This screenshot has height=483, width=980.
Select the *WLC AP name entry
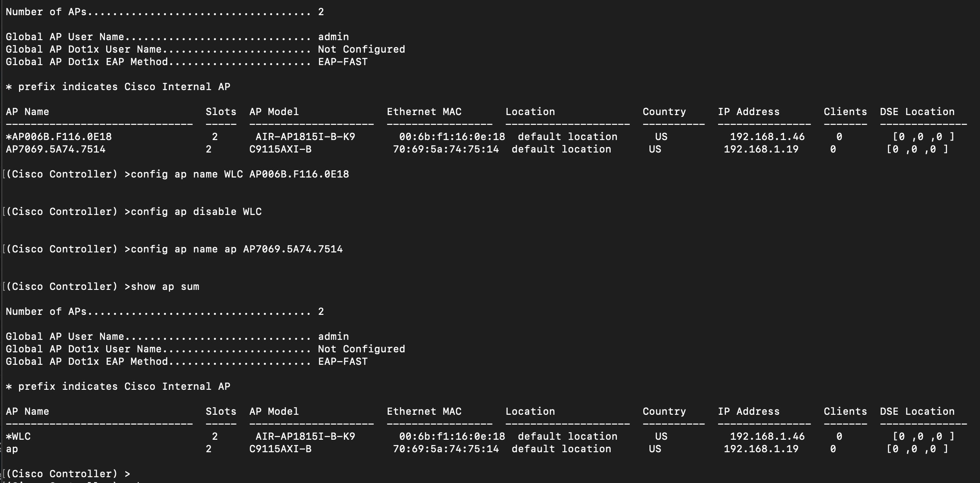(x=19, y=437)
